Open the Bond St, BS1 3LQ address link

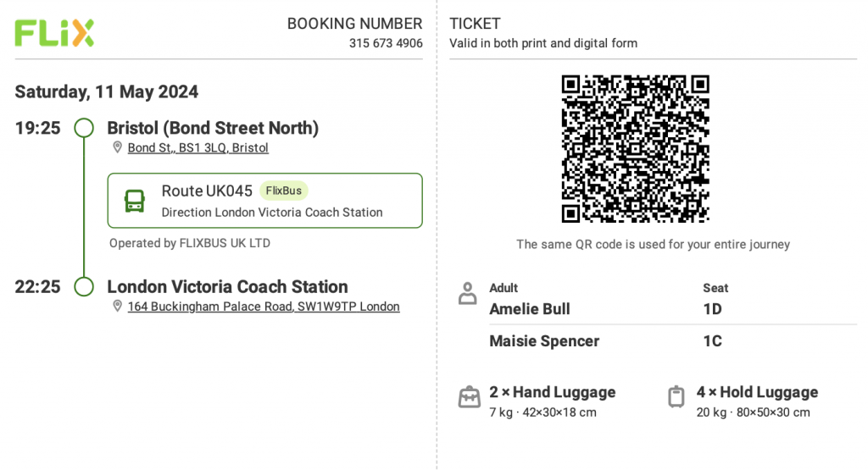[x=198, y=147]
